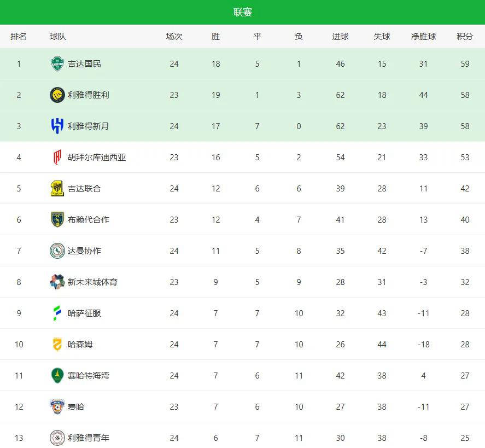Click the 吉达联合 yellow crest
This screenshot has width=485, height=448.
click(57, 189)
